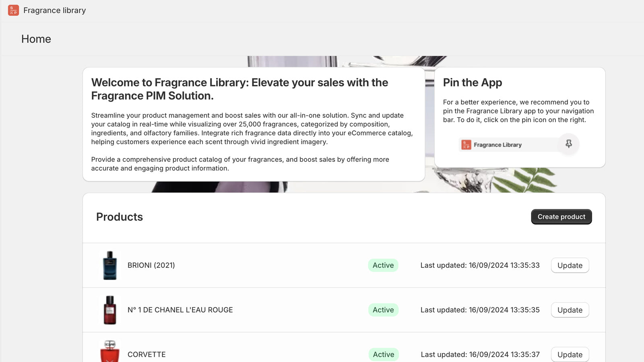The height and width of the screenshot is (362, 644).
Task: Click last updated 13:35:35 timestamp for CHANEL
Action: pyautogui.click(x=480, y=310)
